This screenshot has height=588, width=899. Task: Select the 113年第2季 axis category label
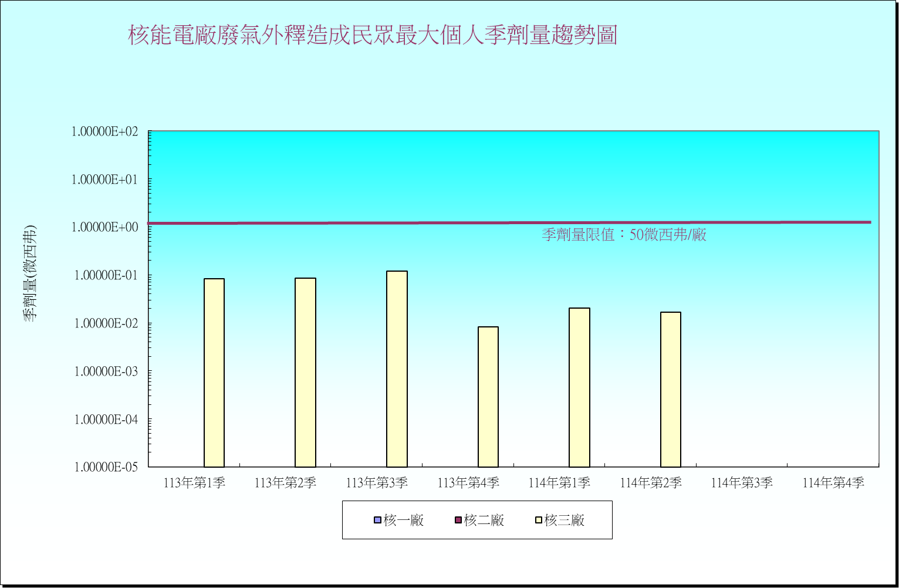coord(285,482)
